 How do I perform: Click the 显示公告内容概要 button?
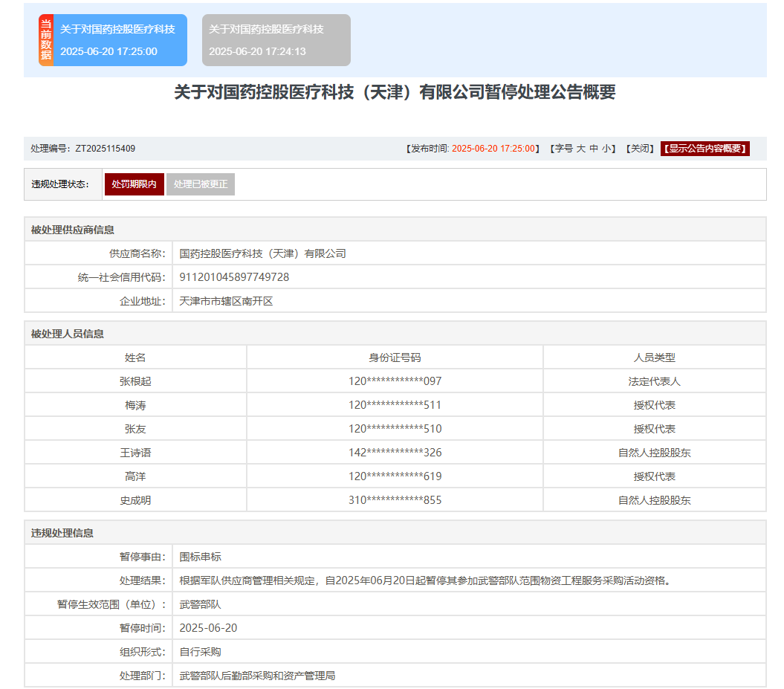click(705, 149)
